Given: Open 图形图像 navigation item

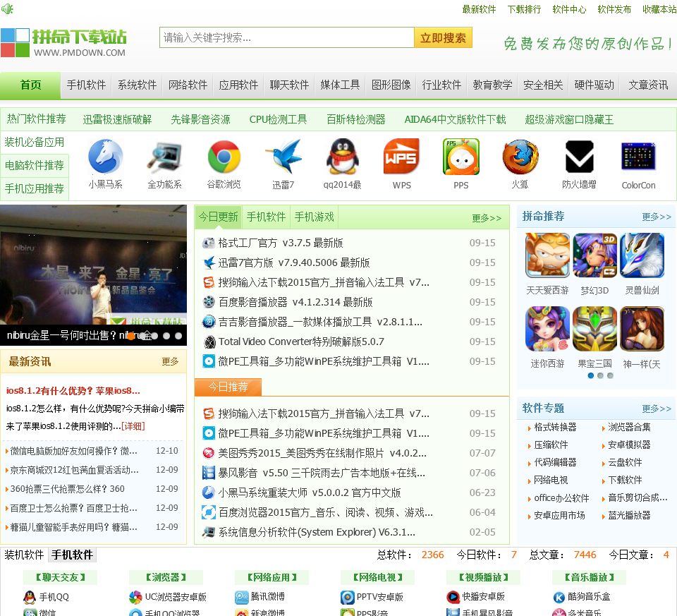Looking at the screenshot, I should [391, 85].
